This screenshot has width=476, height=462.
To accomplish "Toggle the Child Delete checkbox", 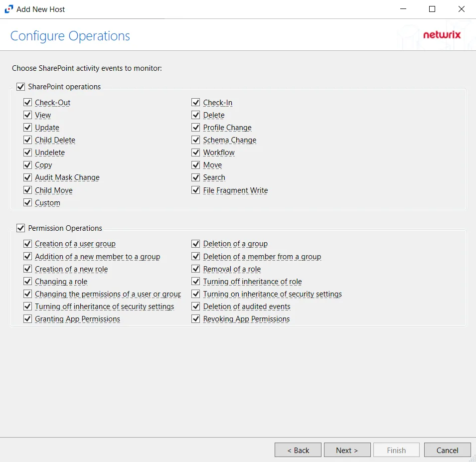I will [27, 140].
